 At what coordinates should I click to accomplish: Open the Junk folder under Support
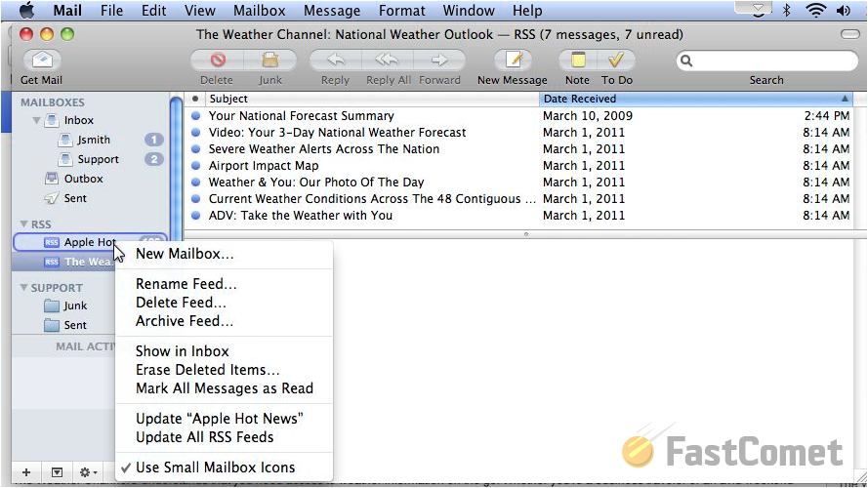pyautogui.click(x=75, y=305)
